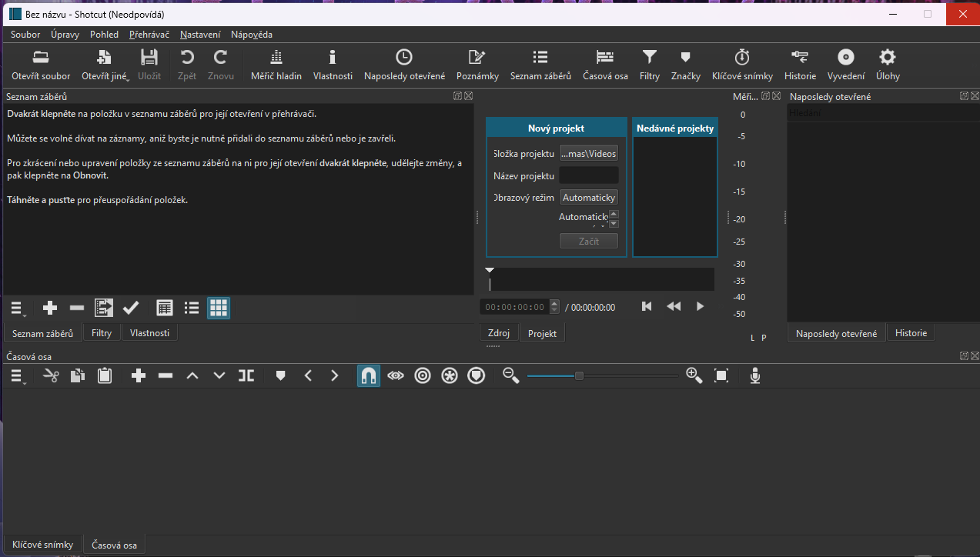Click playlist plus add-item icon

[x=50, y=309]
